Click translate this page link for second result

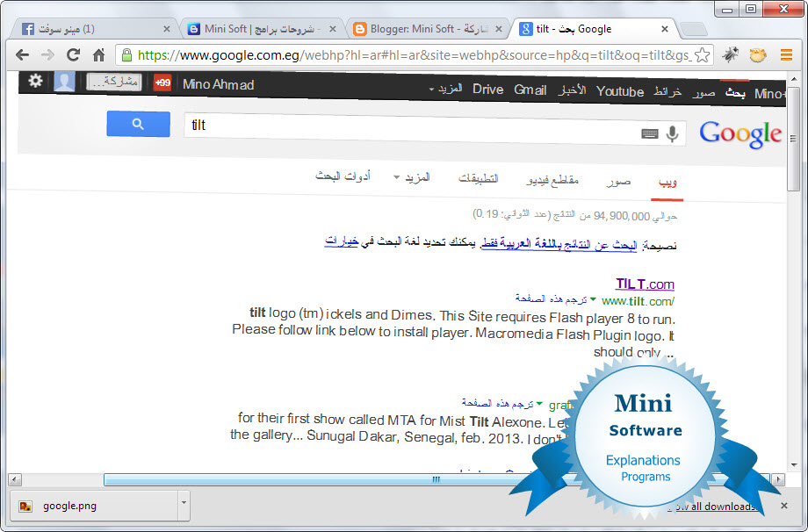pyautogui.click(x=498, y=403)
